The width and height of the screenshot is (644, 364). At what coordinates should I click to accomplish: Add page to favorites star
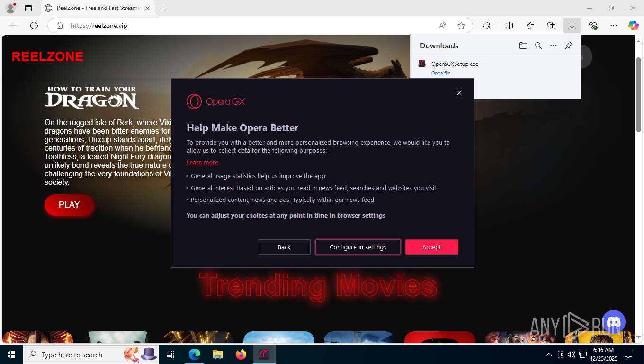461,26
